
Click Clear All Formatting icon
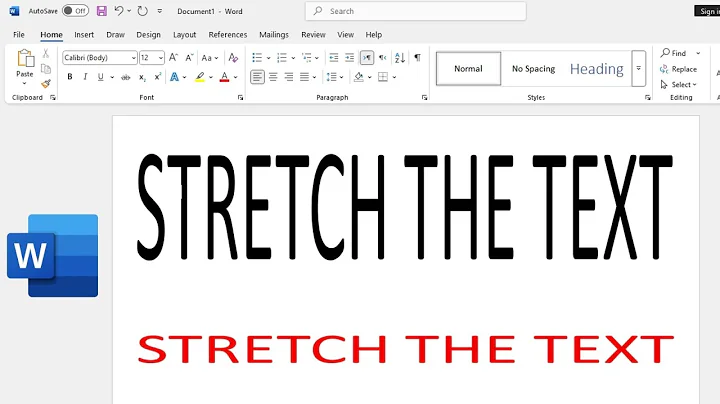[233, 57]
